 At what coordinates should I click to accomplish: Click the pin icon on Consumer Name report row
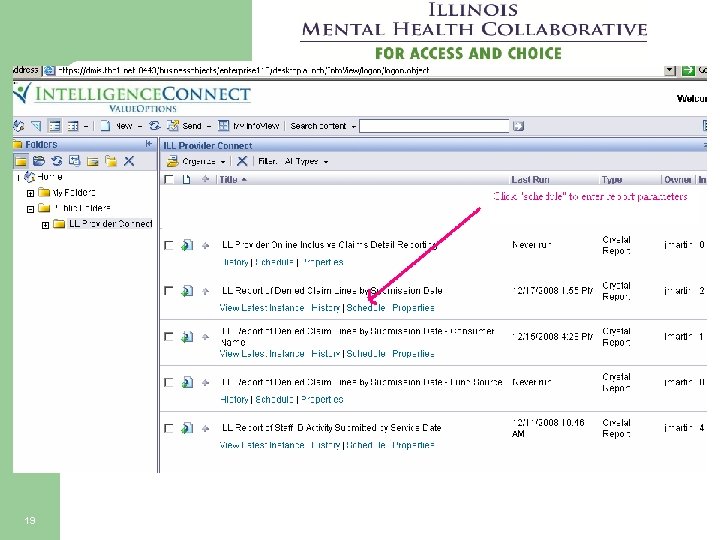coord(205,338)
